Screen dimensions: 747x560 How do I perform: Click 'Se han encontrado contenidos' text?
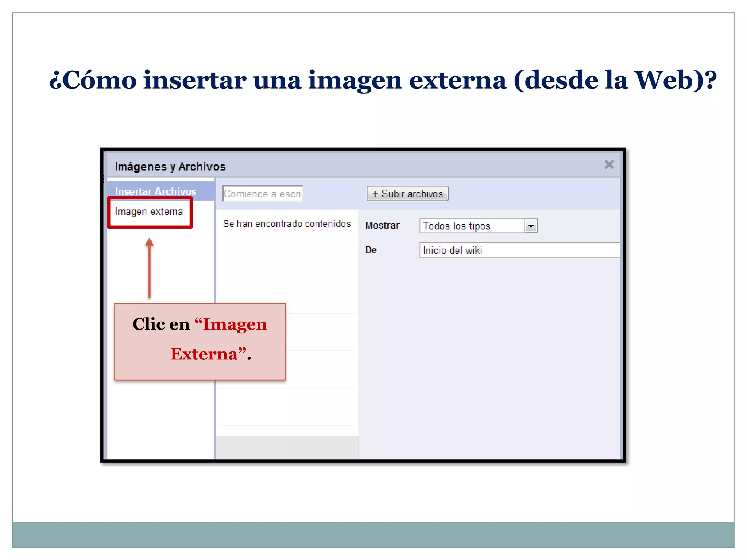pos(287,223)
